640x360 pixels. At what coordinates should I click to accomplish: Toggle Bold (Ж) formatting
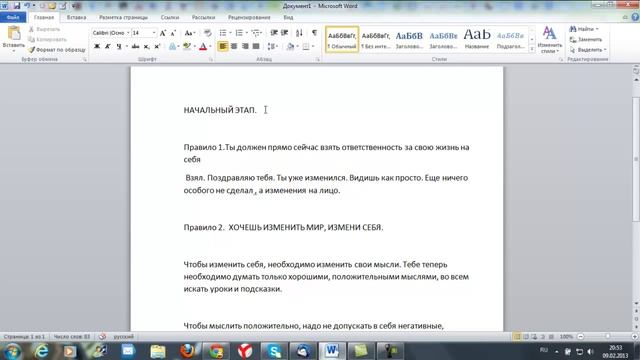pyautogui.click(x=97, y=47)
